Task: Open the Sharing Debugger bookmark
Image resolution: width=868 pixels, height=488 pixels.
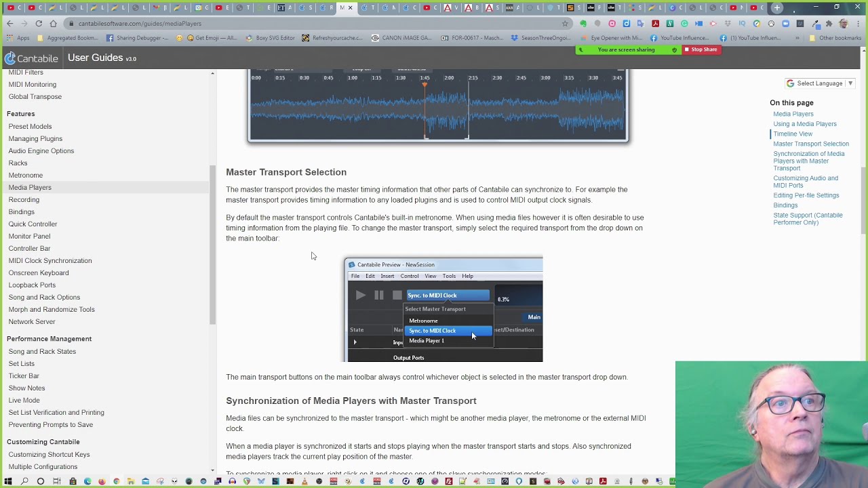Action: [138, 38]
